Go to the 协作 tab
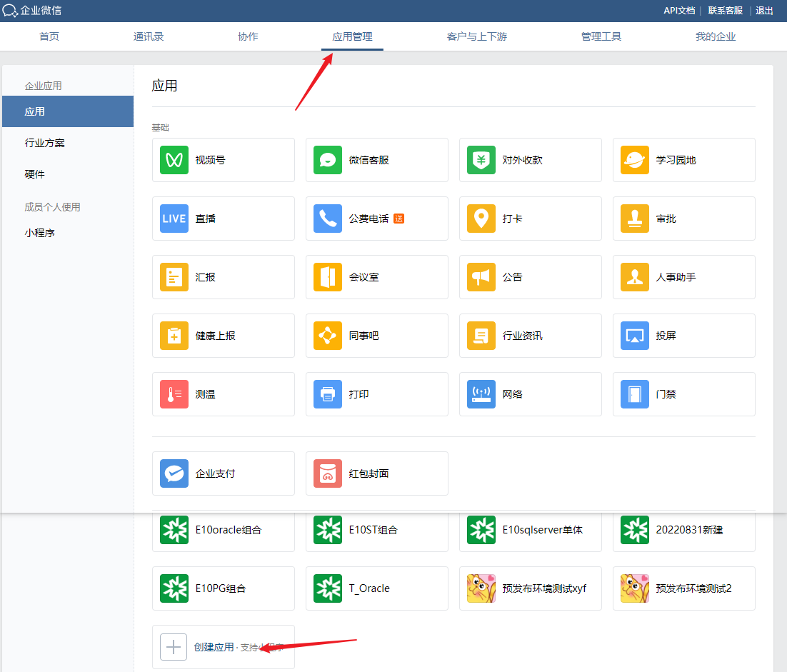787x672 pixels. [x=248, y=36]
